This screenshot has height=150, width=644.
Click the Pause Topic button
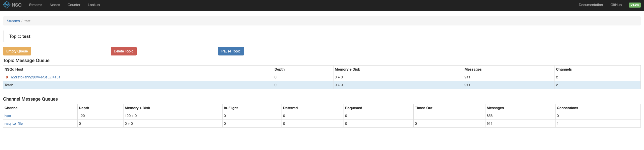231,51
